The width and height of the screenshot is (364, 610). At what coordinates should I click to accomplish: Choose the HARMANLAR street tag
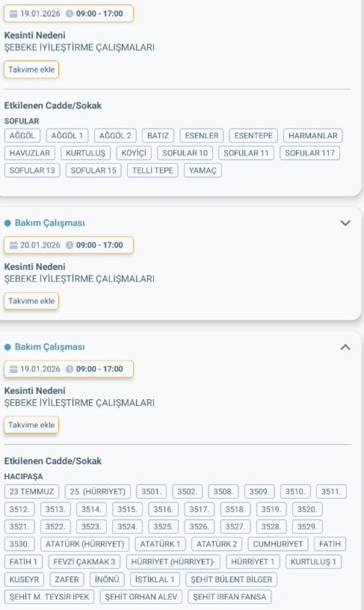click(313, 136)
